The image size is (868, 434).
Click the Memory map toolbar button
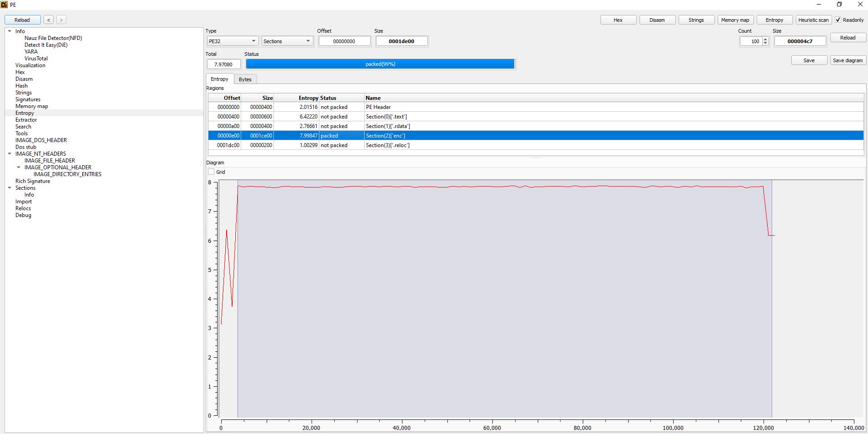pos(735,20)
